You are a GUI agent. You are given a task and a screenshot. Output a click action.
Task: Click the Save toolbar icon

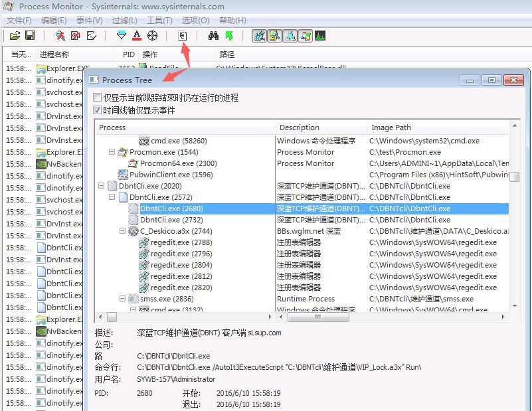pos(30,35)
